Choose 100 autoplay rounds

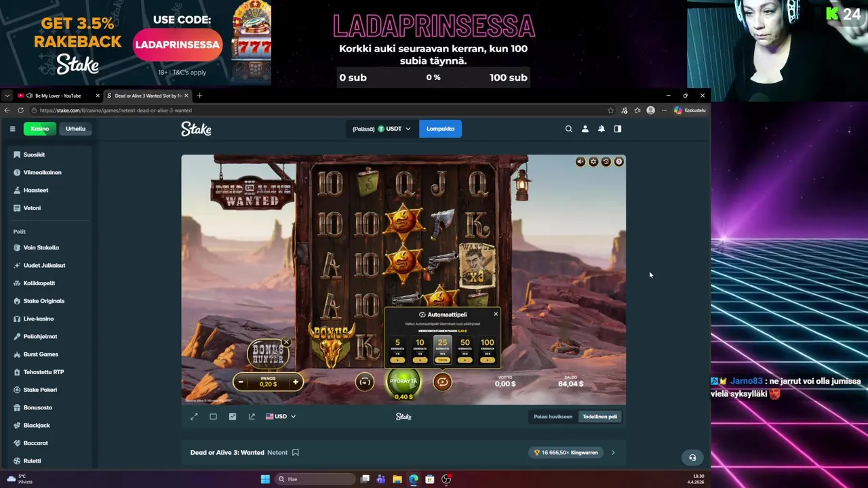coord(488,350)
